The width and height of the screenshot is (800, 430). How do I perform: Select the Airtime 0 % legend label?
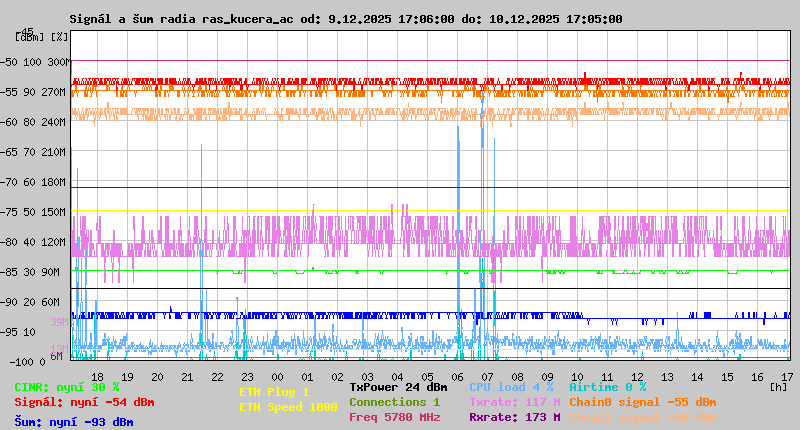coord(607,386)
